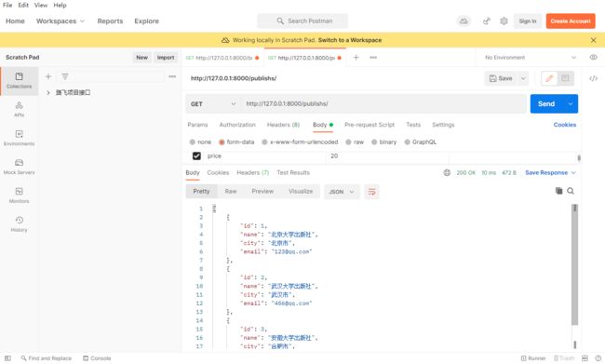The height and width of the screenshot is (364, 605).
Task: Select the raw body type radio button
Action: 348,142
